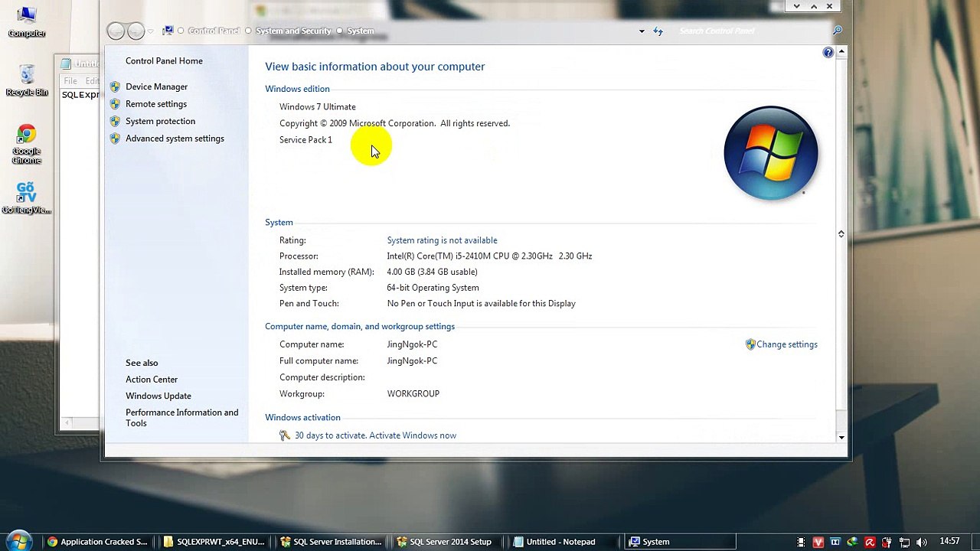Open Performance Information and Tools link

coord(182,418)
